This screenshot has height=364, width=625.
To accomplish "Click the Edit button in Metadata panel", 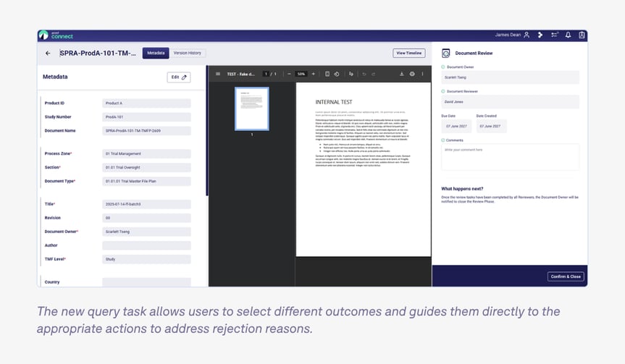I will (x=179, y=77).
